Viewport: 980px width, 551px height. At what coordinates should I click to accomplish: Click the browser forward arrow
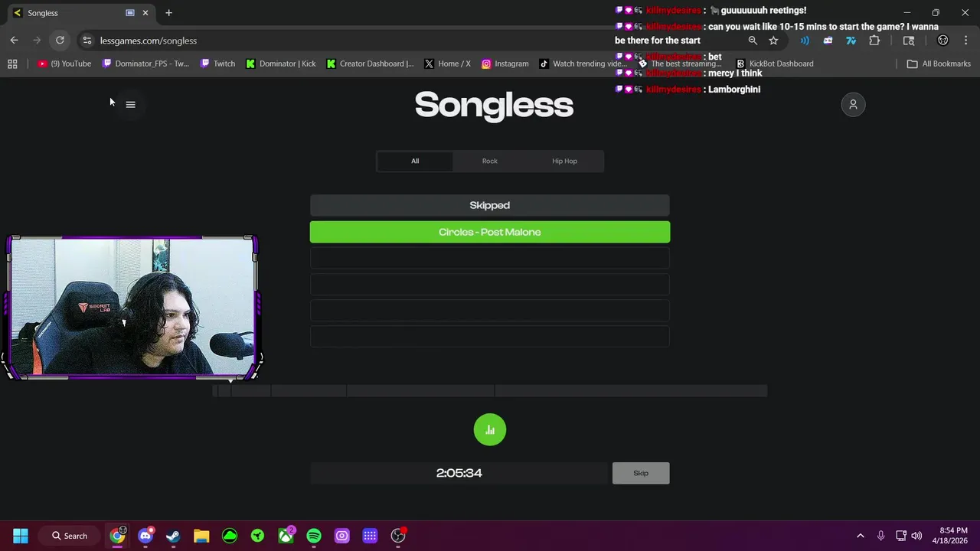click(37, 41)
